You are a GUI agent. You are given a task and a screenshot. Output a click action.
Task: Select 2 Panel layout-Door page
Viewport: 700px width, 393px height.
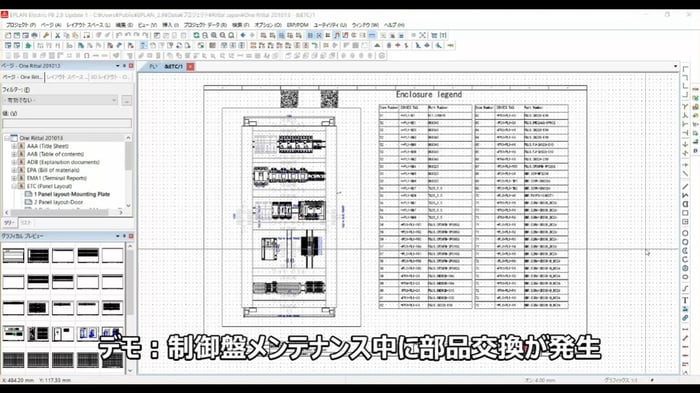coord(58,202)
